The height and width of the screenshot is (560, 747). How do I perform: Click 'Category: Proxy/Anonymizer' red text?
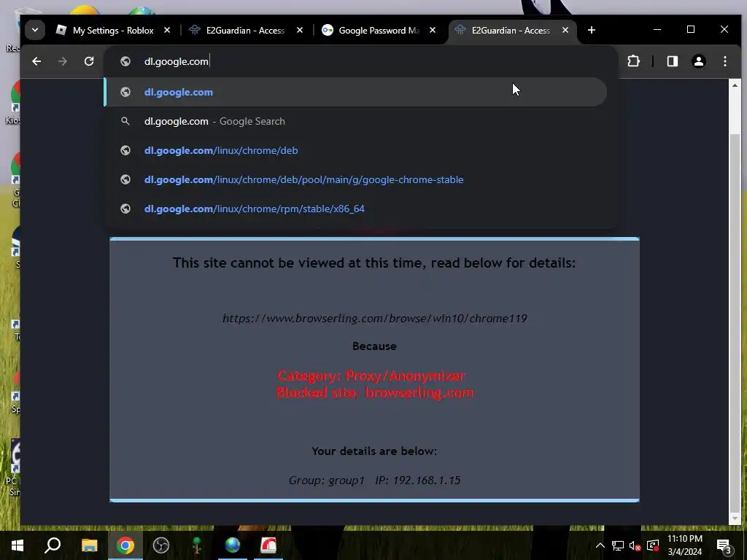[371, 376]
